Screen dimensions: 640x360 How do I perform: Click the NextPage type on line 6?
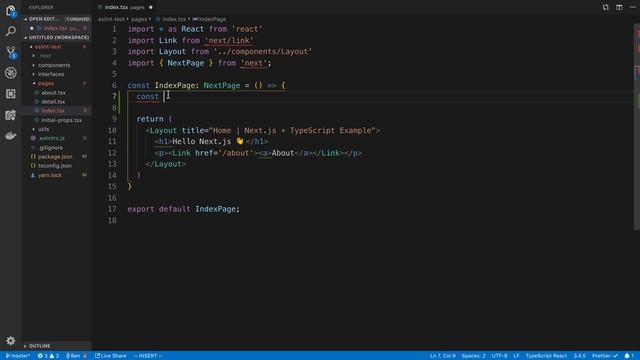[222, 85]
